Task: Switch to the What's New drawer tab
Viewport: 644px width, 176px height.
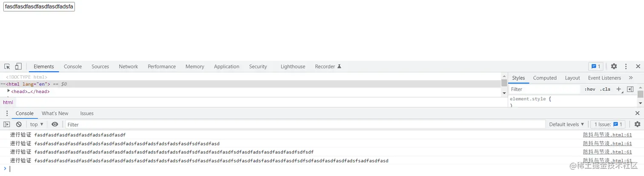Action: pos(55,114)
